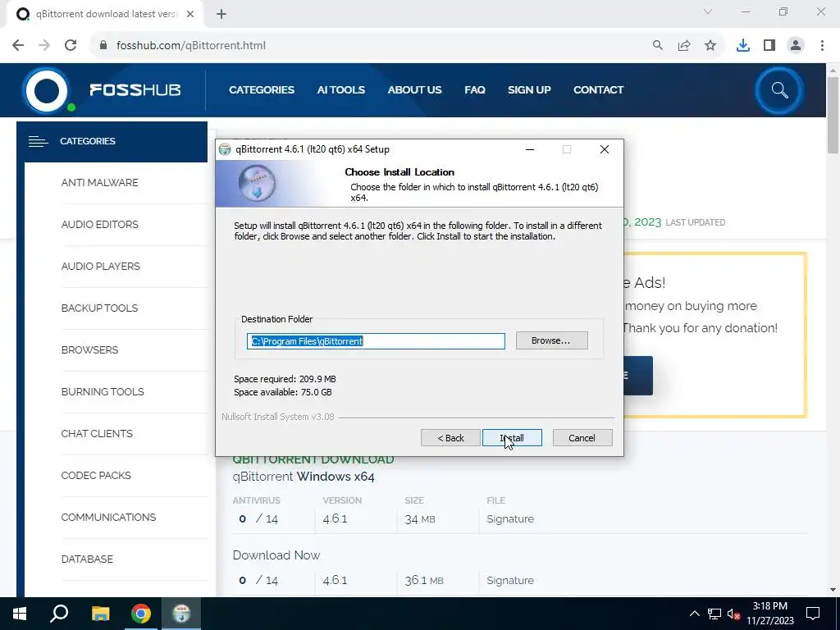Click the Download Now heading
840x630 pixels.
click(276, 555)
